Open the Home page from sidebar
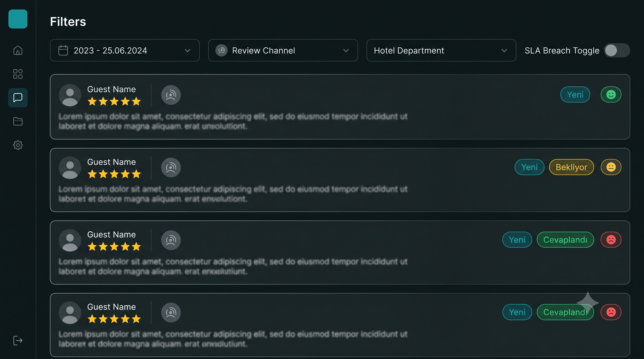Viewport: 644px width, 359px height. click(x=18, y=50)
